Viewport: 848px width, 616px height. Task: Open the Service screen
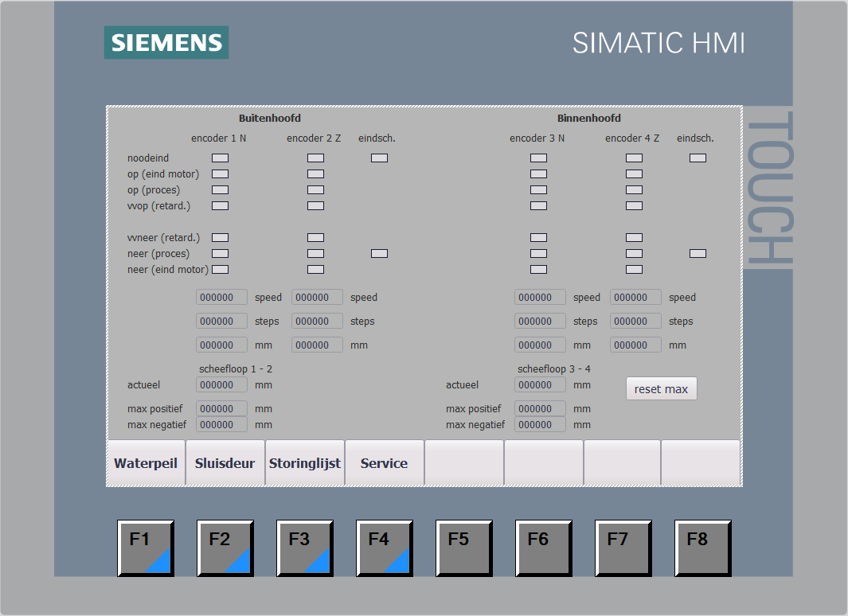(384, 463)
